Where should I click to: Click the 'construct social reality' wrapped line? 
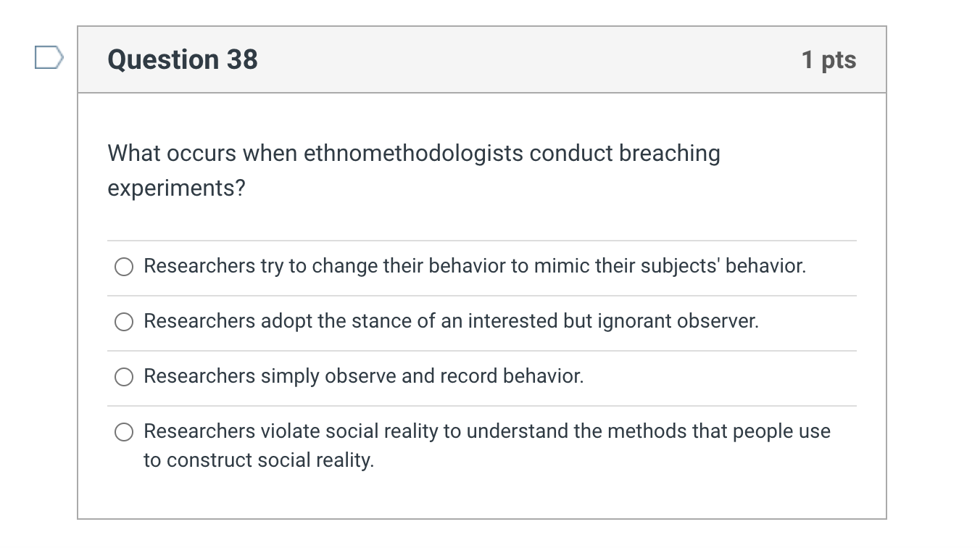259,460
